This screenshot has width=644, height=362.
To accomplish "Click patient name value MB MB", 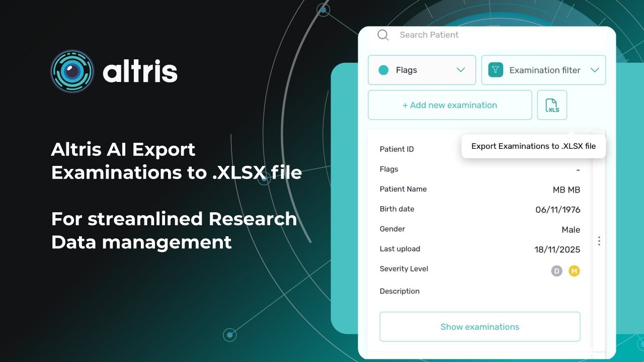I will click(x=567, y=190).
